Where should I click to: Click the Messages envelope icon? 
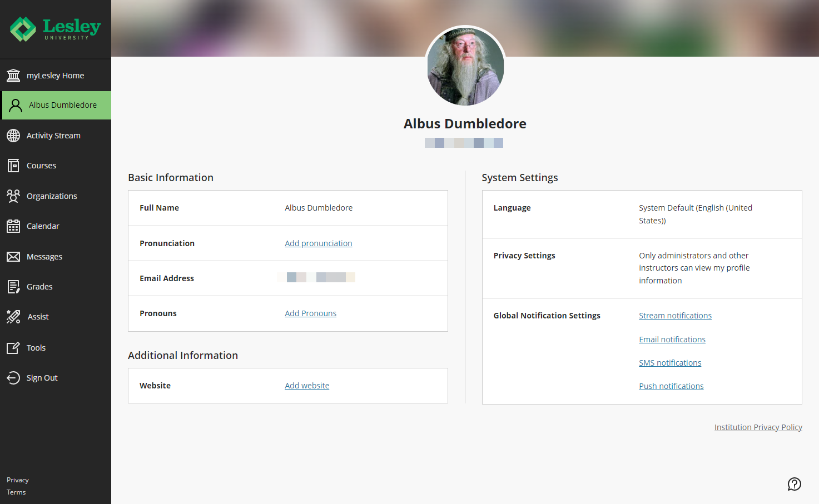click(13, 257)
